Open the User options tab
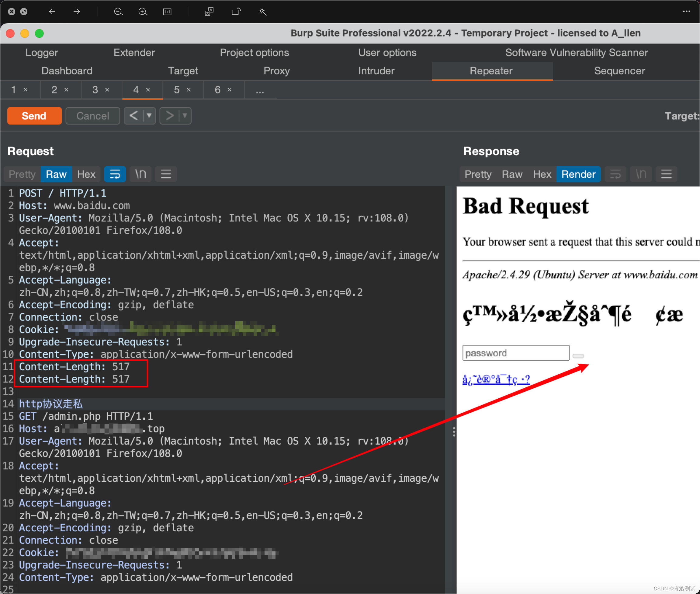700x594 pixels. coord(387,53)
